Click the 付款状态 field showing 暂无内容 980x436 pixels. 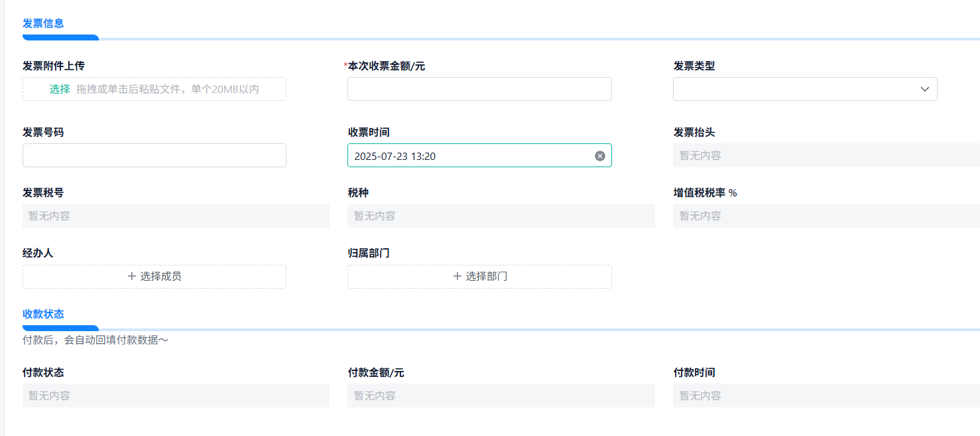click(176, 396)
